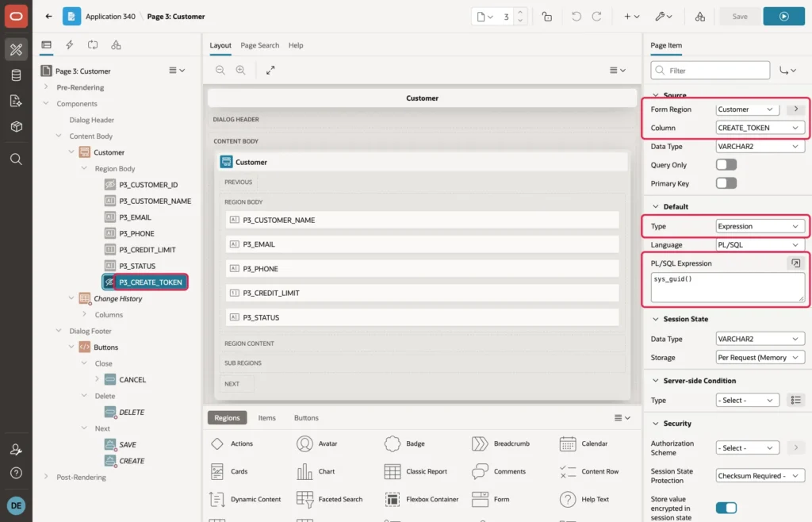Click the Save button
The height and width of the screenshot is (522, 812).
[740, 17]
